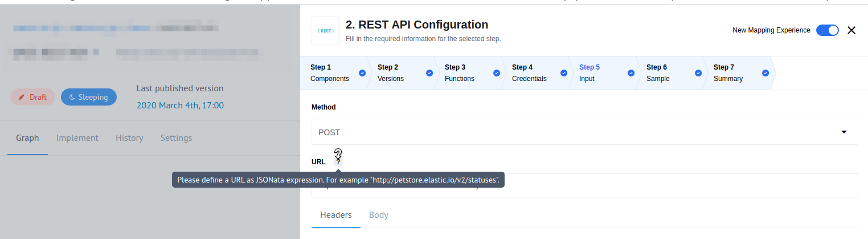This screenshot has width=868, height=239.
Task: Switch to the Body tab
Action: click(378, 215)
